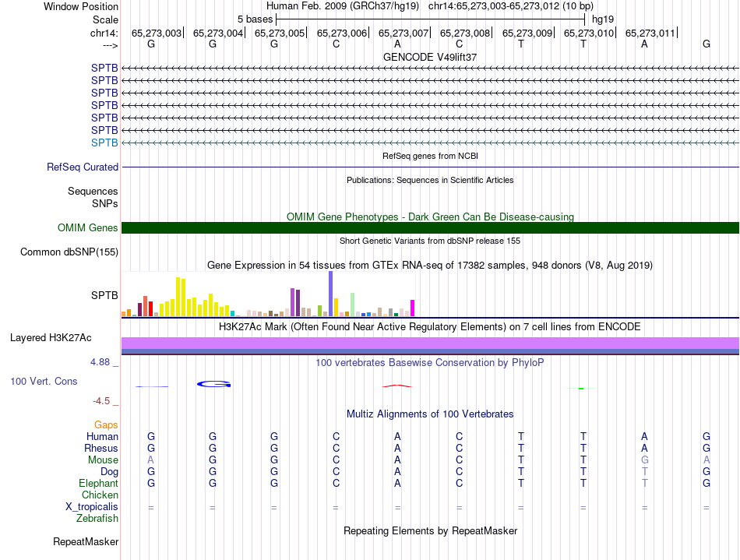Select the X_tropicalis alignment row label
This screenshot has height=560, width=740.
click(92, 507)
